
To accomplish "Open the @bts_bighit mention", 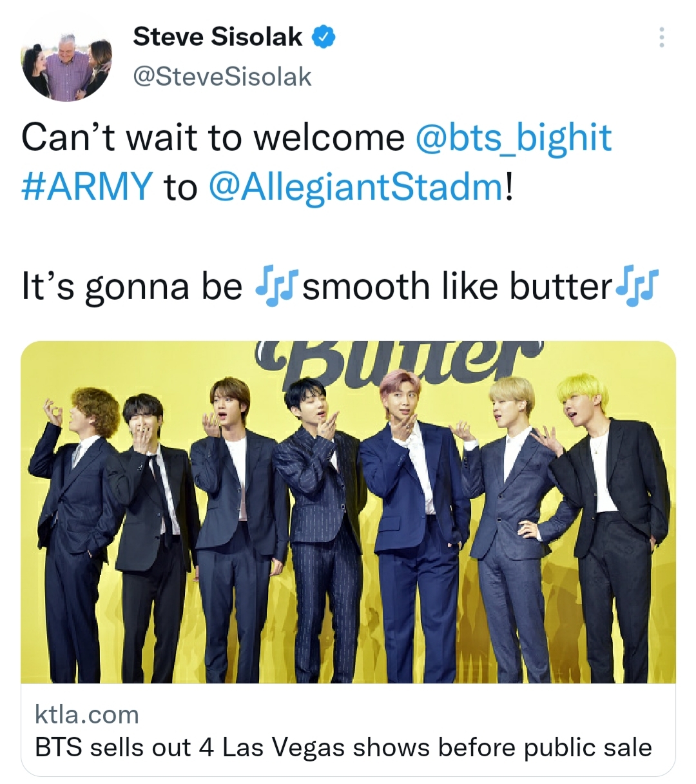I will click(x=514, y=137).
